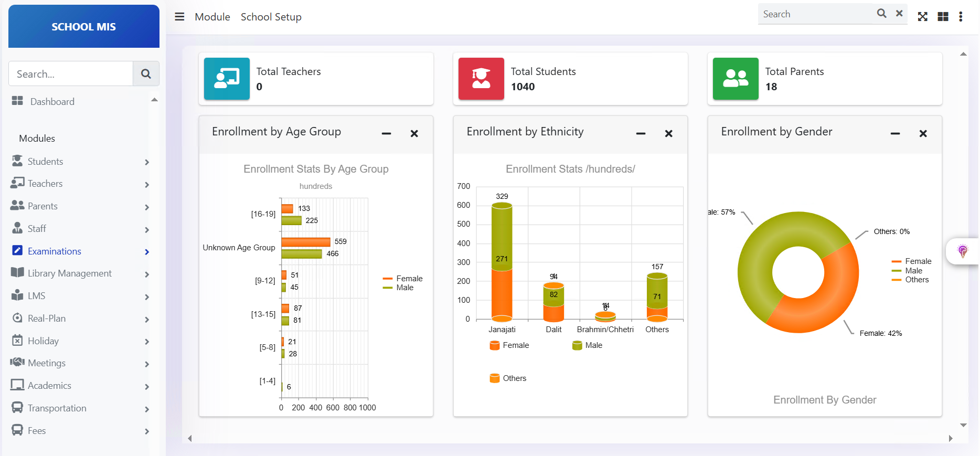Open the vertical three-dot options menu
980x456 pixels.
tap(961, 17)
